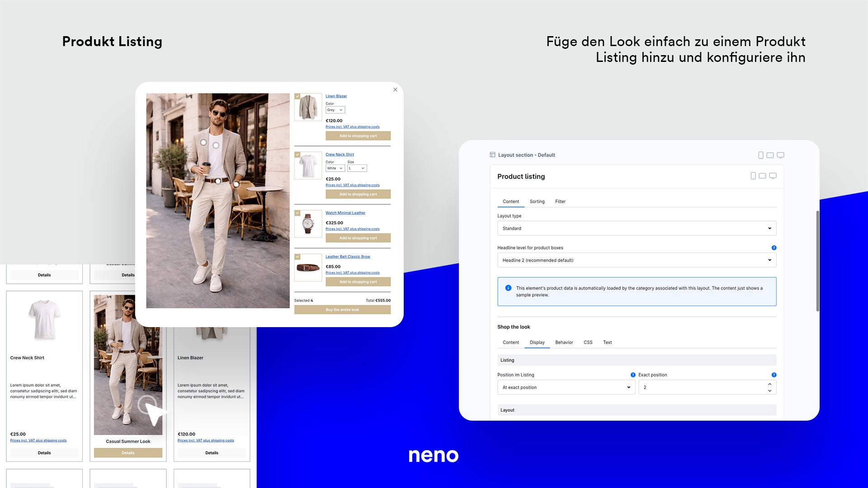The width and height of the screenshot is (868, 488).
Task: Switch to Filter tab
Action: [x=560, y=202]
